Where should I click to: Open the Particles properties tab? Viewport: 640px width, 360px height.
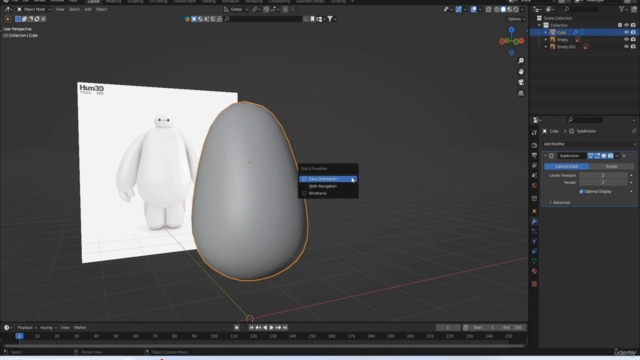(534, 231)
